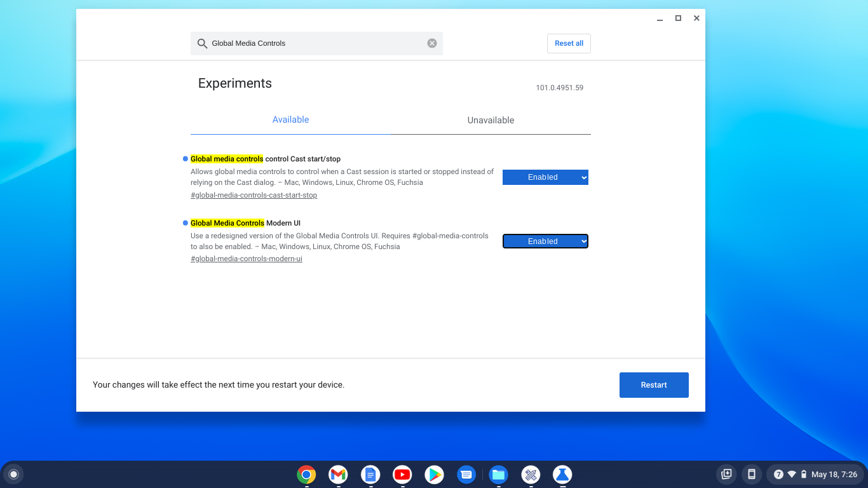868x488 pixels.
Task: Select 'Global media controls control Cast start/stop' title
Action: click(266, 159)
